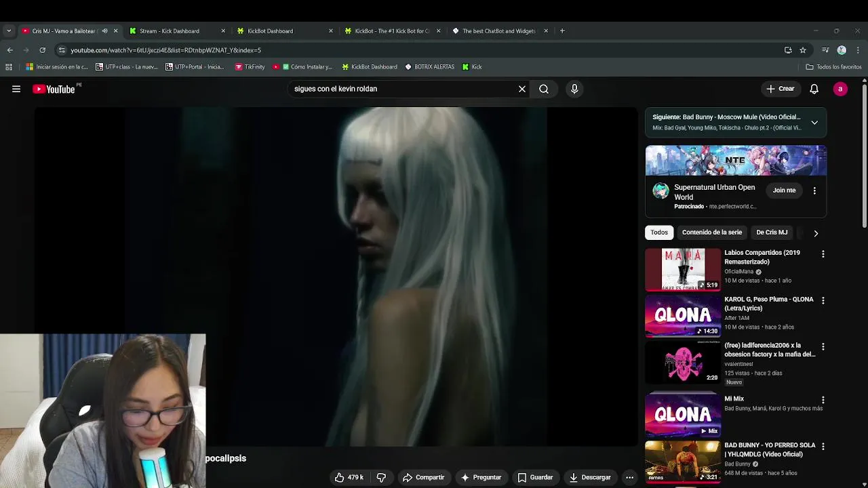
Task: Go to the YouTube home logo
Action: point(54,89)
